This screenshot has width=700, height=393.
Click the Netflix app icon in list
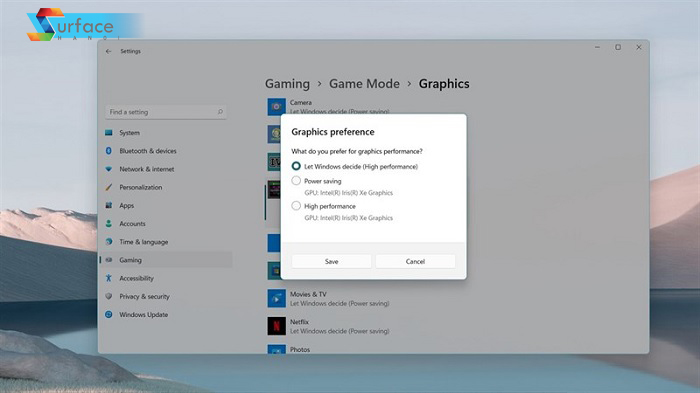(x=276, y=326)
